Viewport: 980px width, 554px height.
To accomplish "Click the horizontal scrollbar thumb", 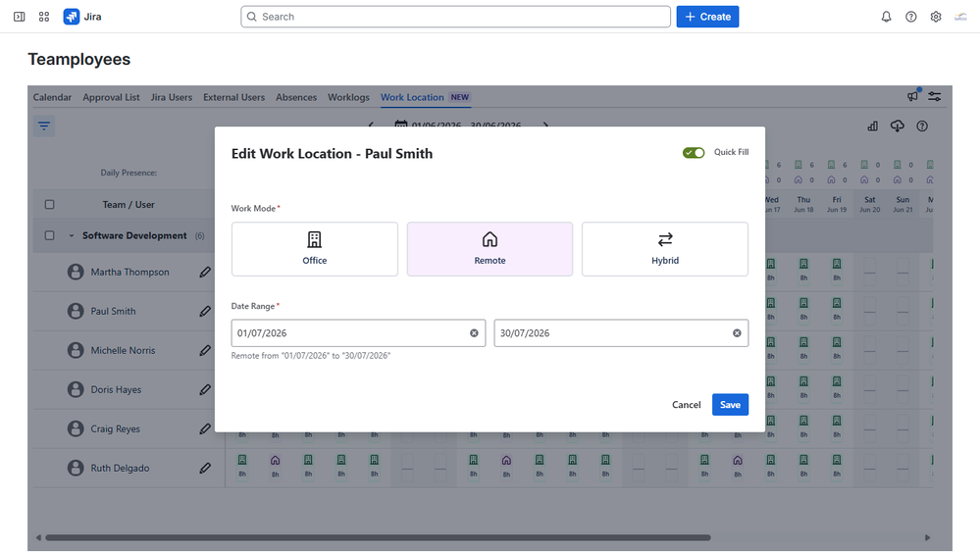I will coord(378,537).
